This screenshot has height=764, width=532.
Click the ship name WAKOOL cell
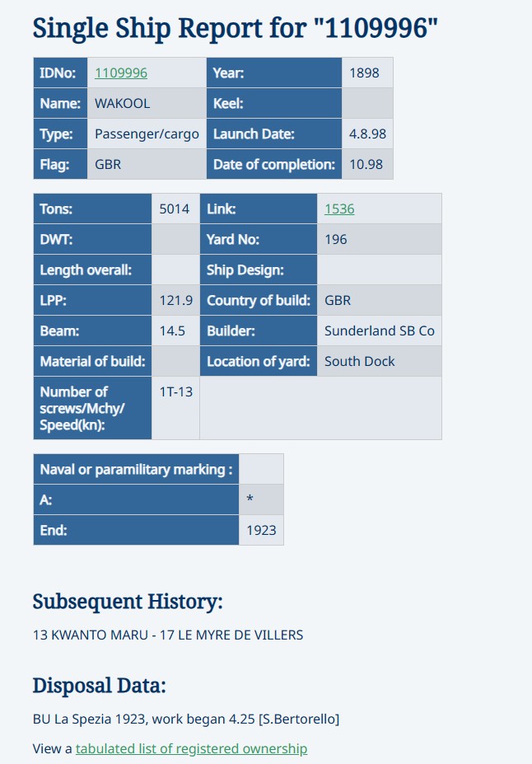pos(123,103)
